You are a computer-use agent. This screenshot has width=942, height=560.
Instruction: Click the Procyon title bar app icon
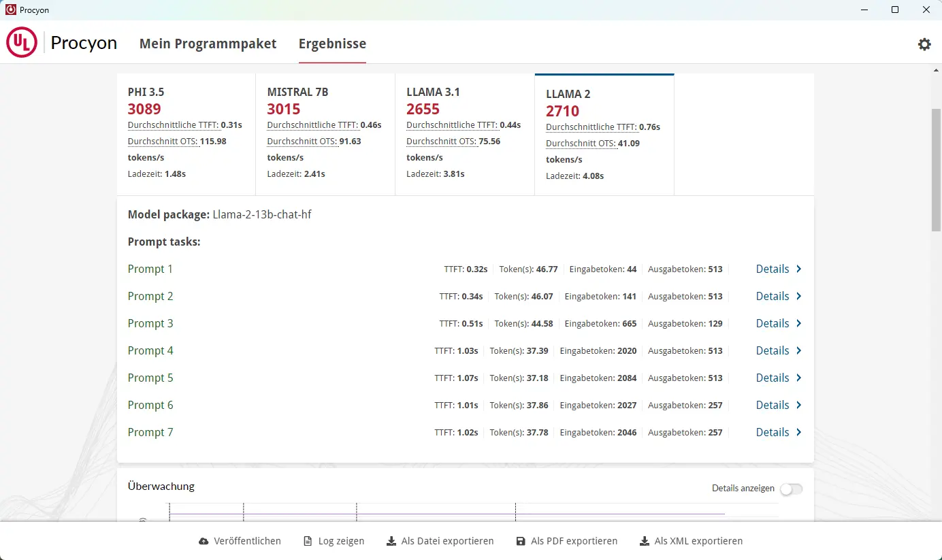point(11,10)
